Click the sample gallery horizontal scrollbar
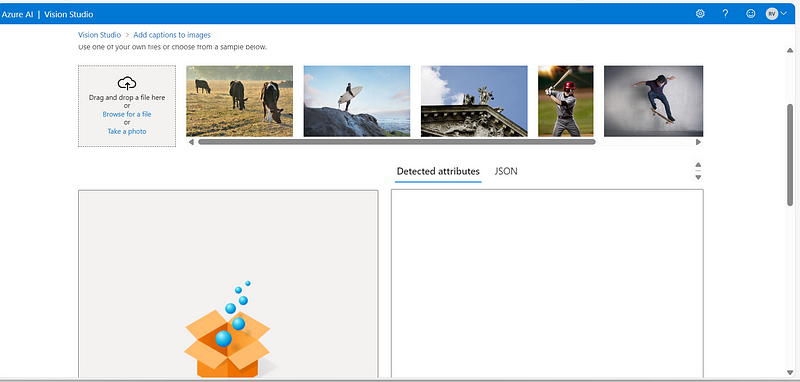The height and width of the screenshot is (382, 800). [396, 142]
